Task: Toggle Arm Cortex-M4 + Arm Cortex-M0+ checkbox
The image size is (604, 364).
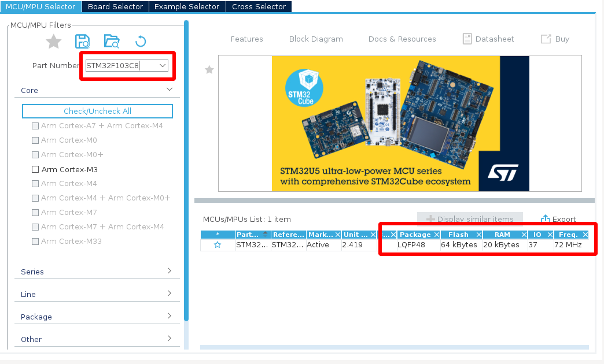Action: pos(35,198)
